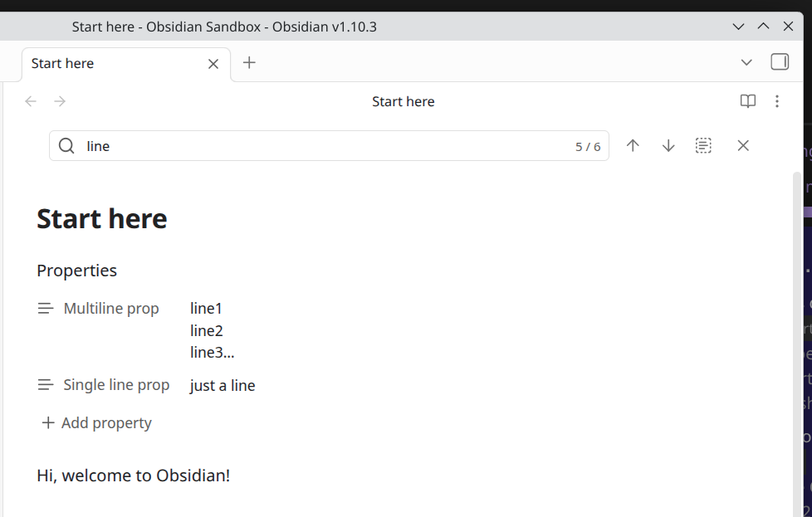Viewport: 812px width, 517px height.
Task: Navigate back with the left arrow
Action: (31, 101)
